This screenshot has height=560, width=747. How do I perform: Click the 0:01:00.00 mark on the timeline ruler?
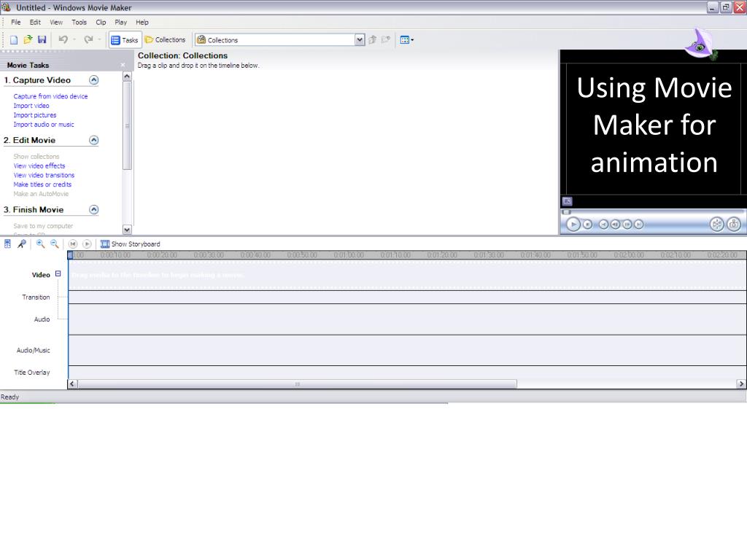(349, 255)
